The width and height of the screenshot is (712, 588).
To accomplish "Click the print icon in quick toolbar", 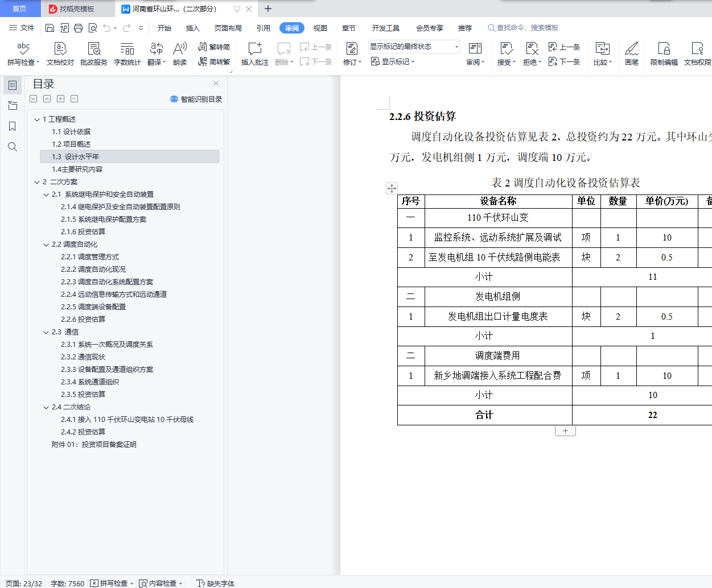I will pos(78,28).
